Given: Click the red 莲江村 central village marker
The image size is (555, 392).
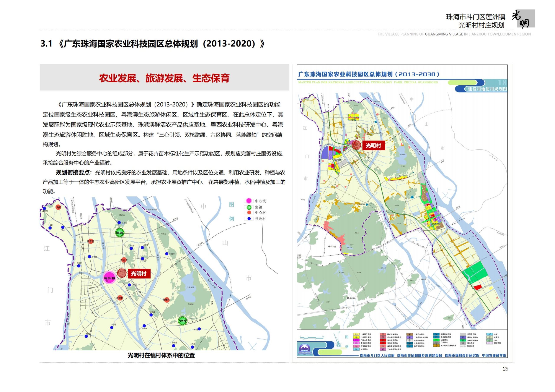Looking at the screenshot, I should pyautogui.click(x=124, y=260).
